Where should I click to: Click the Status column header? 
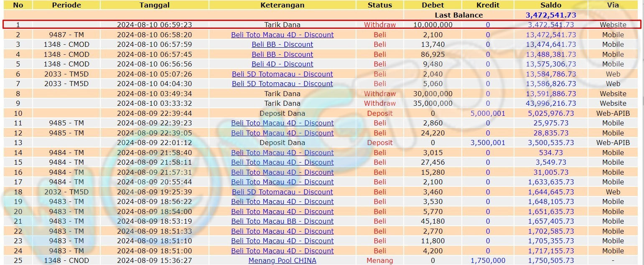point(379,5)
